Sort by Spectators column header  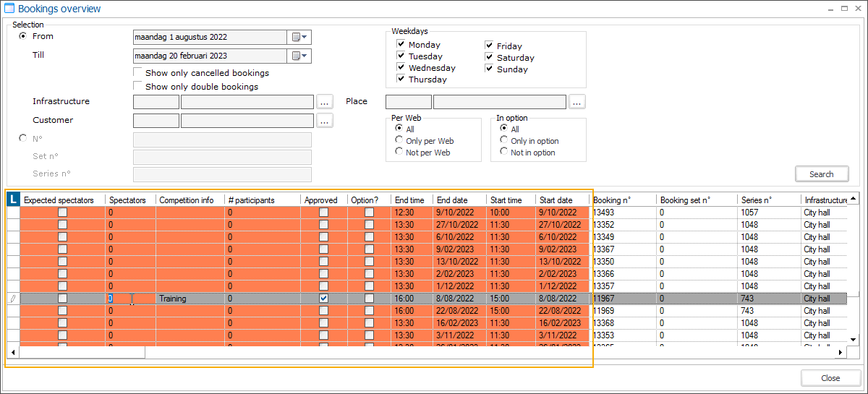(x=131, y=200)
